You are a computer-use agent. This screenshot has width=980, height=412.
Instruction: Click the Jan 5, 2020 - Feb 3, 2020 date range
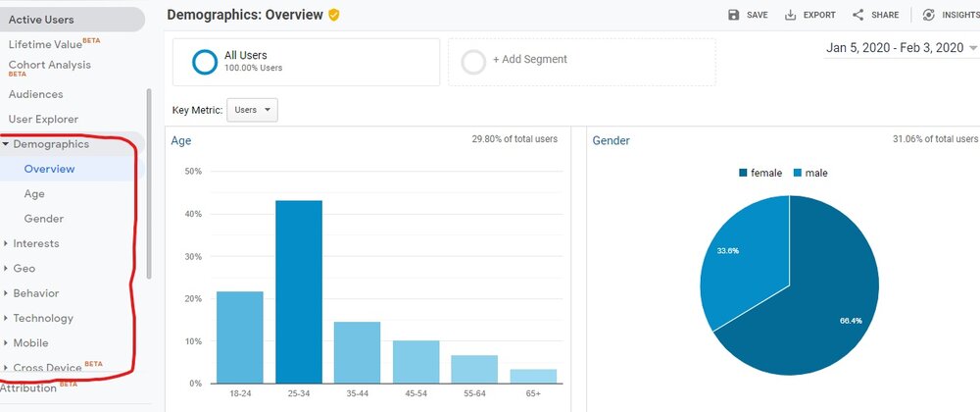tap(895, 47)
